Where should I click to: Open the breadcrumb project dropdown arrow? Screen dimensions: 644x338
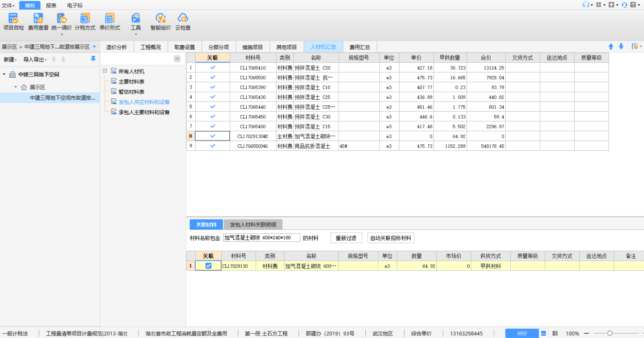tap(94, 47)
